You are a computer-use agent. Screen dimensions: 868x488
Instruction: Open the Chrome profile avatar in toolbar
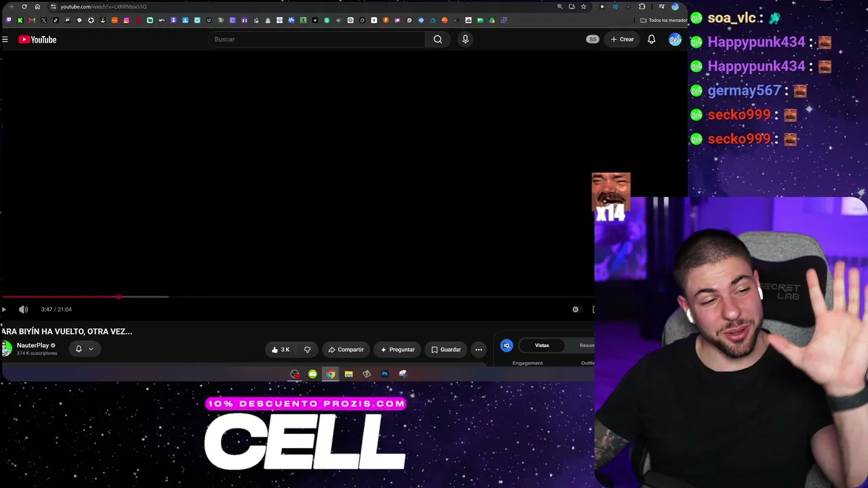[675, 7]
